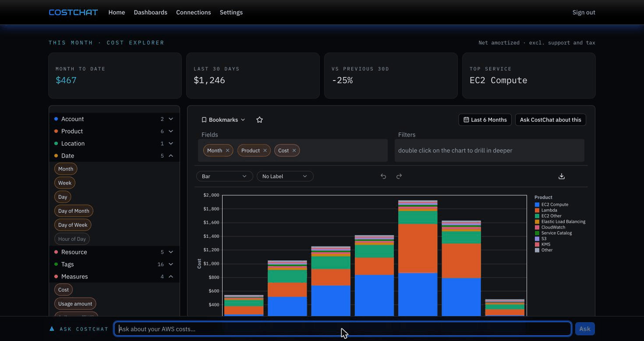
Task: Click the Service Catalog legend entry
Action: pos(553,233)
